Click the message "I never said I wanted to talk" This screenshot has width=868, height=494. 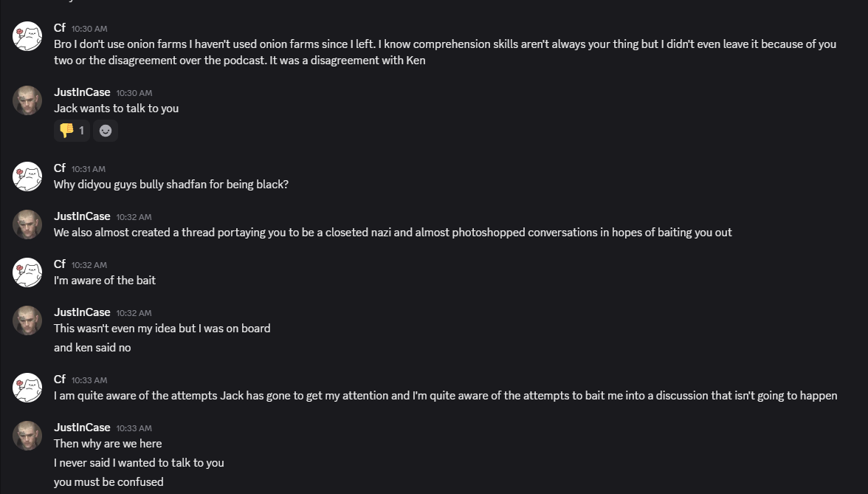tap(139, 463)
